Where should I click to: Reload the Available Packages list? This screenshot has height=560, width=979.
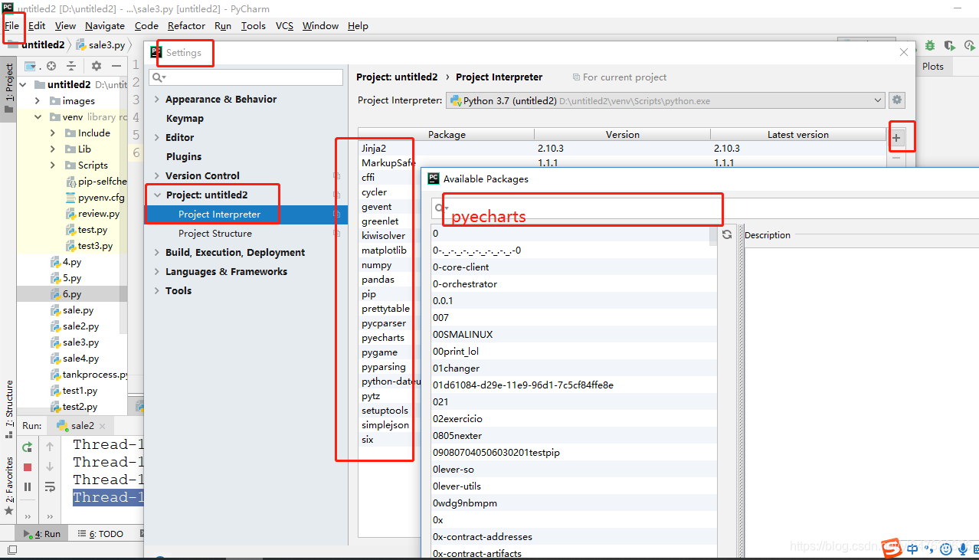point(727,234)
